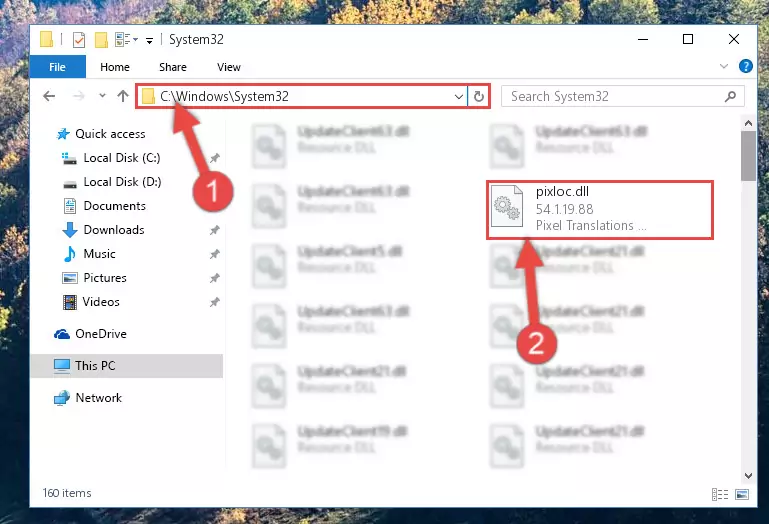Click the pin icon beside Downloads
This screenshot has height=524, width=769.
(x=214, y=230)
